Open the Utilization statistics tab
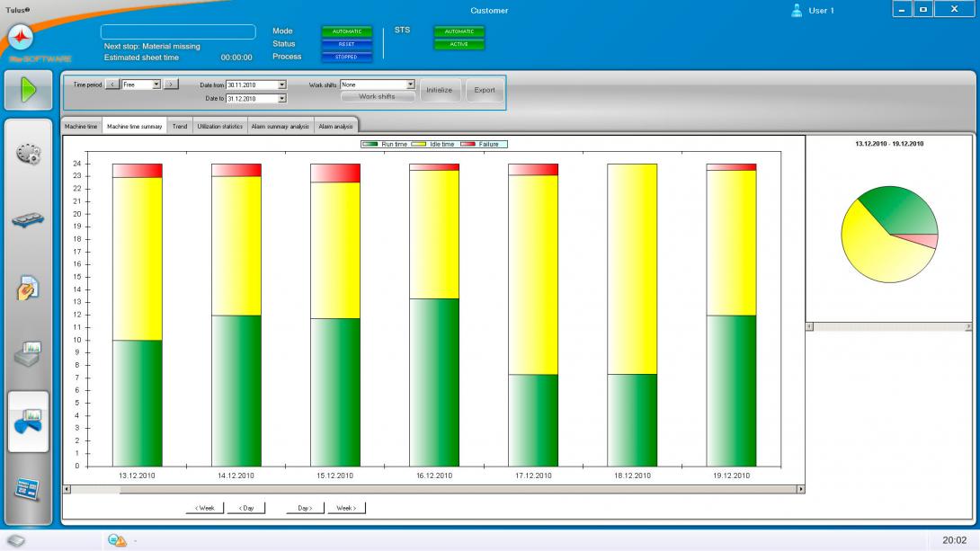Image resolution: width=980 pixels, height=551 pixels. click(219, 127)
